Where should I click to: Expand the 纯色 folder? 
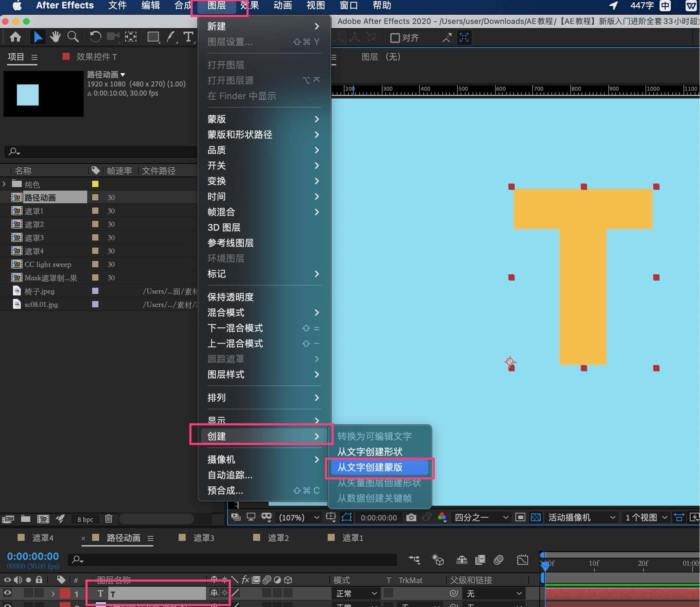(x=4, y=184)
